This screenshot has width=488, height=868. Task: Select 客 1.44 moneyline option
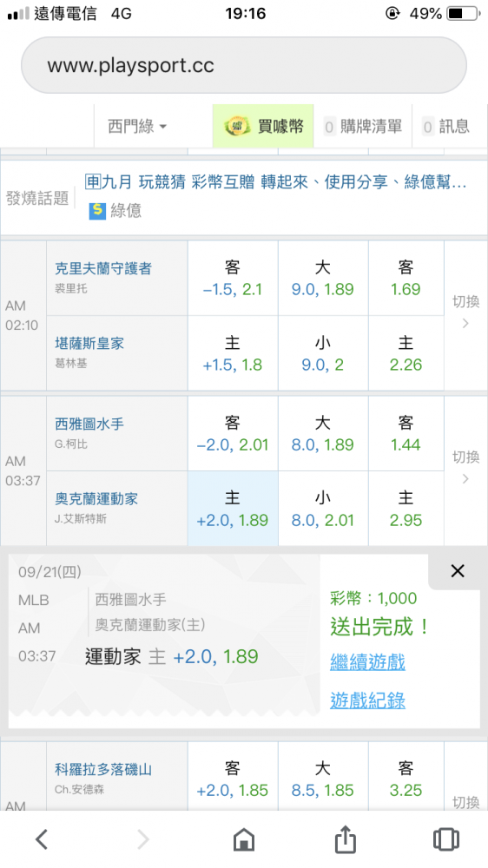click(406, 433)
